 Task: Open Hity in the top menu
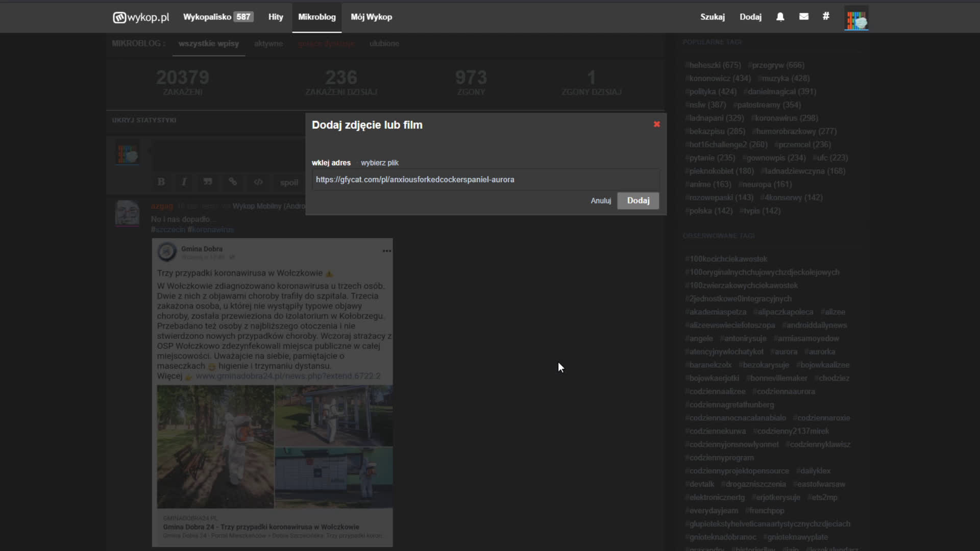coord(276,17)
